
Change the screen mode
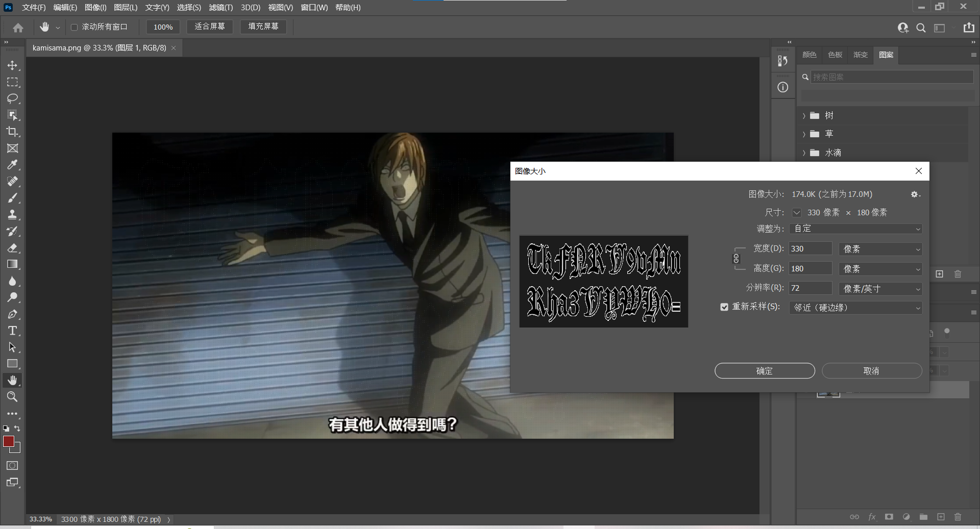12,483
